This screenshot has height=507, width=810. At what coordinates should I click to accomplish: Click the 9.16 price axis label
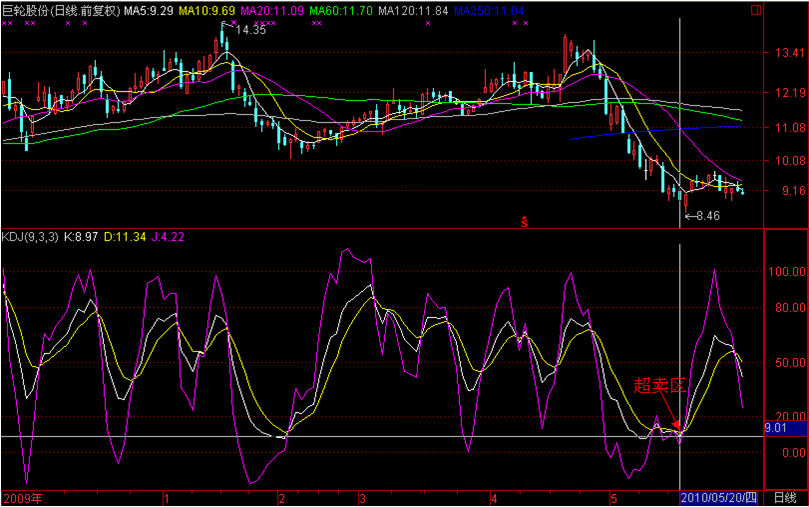tap(793, 191)
